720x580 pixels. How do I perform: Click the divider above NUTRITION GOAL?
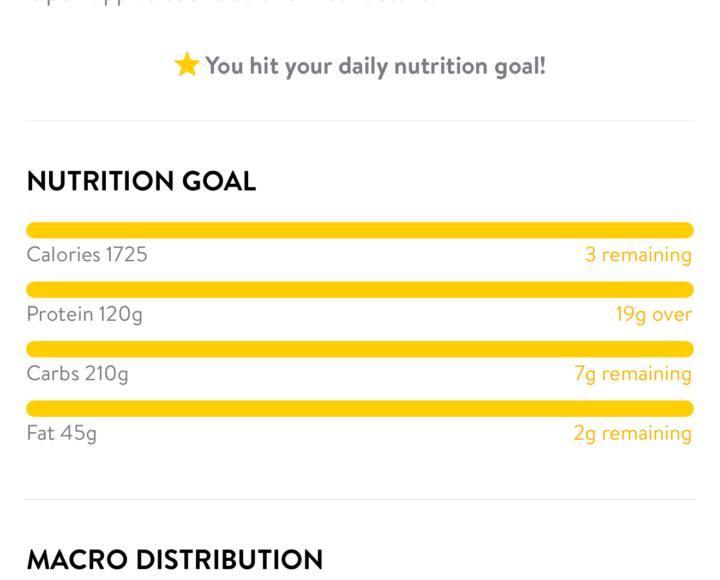[x=360, y=121]
